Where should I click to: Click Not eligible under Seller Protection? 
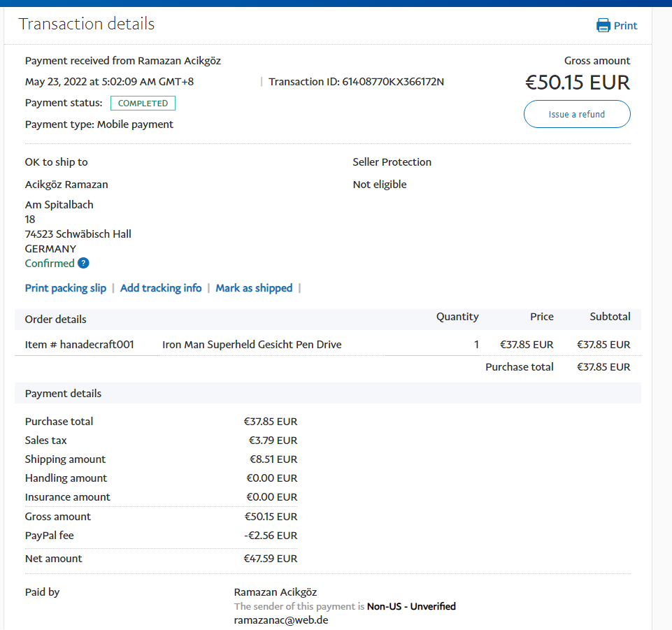pos(379,185)
